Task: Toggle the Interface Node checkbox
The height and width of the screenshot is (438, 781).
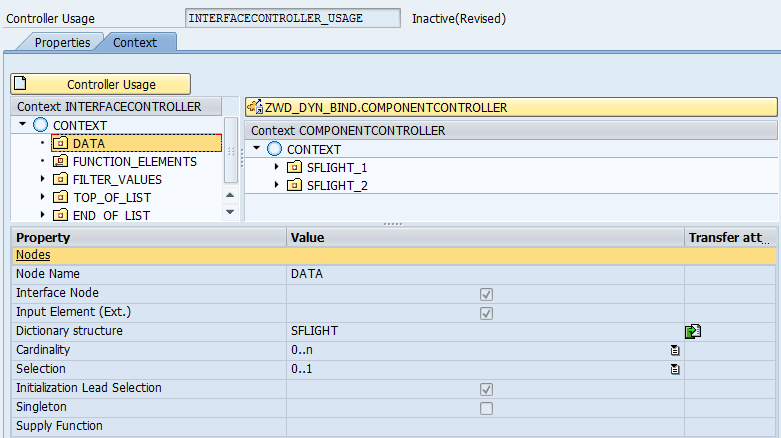Action: pos(486,294)
